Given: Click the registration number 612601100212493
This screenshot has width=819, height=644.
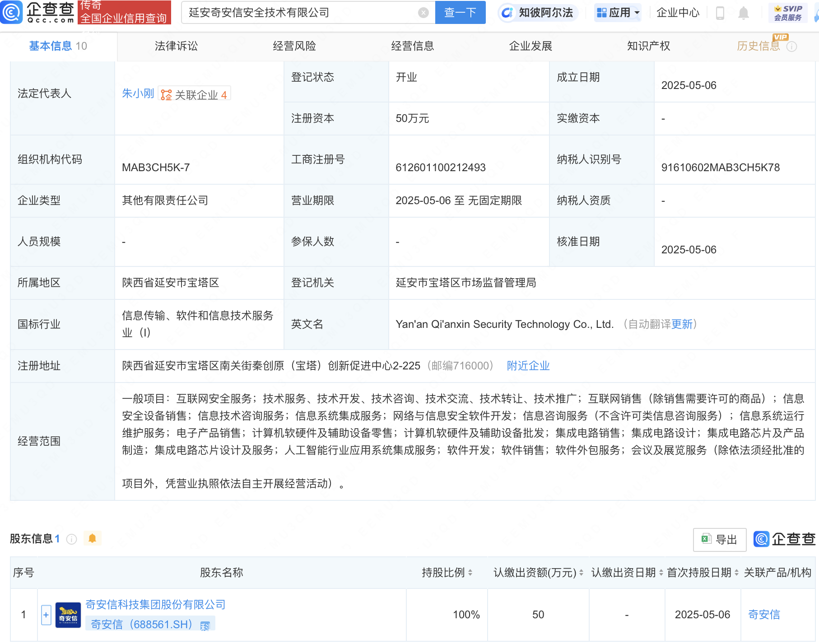Looking at the screenshot, I should [x=441, y=168].
